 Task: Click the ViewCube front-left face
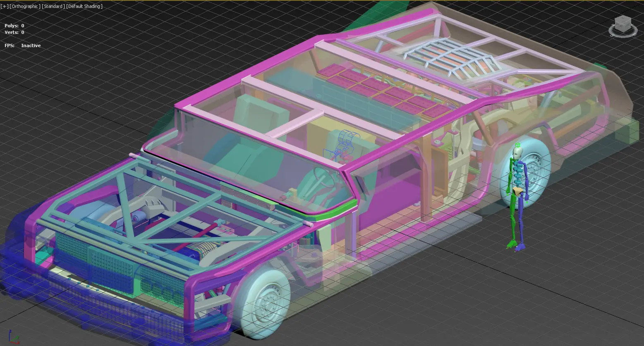pos(619,27)
